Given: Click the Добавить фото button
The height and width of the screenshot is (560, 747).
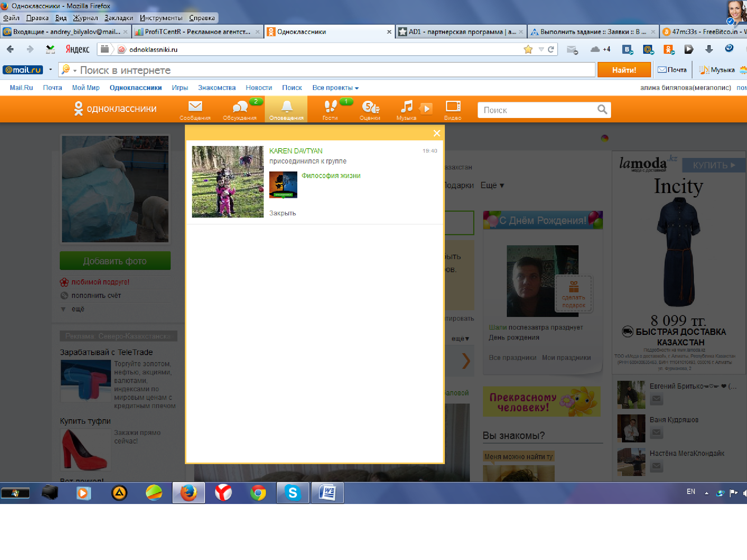Looking at the screenshot, I should tap(115, 261).
